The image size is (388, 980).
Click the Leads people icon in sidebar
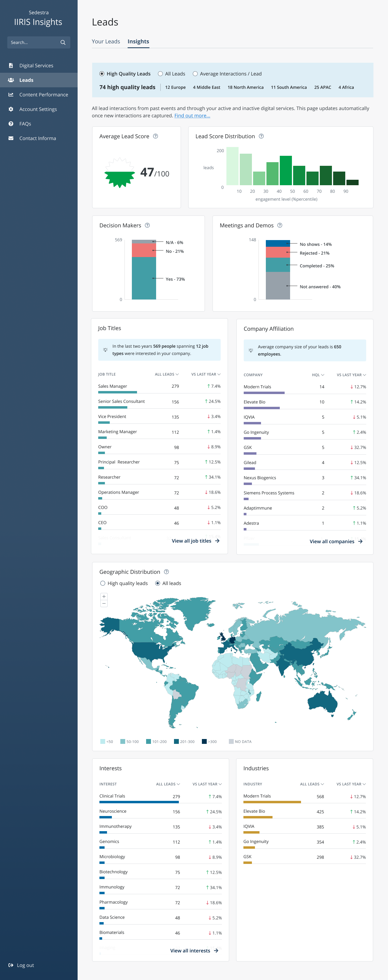tap(11, 80)
